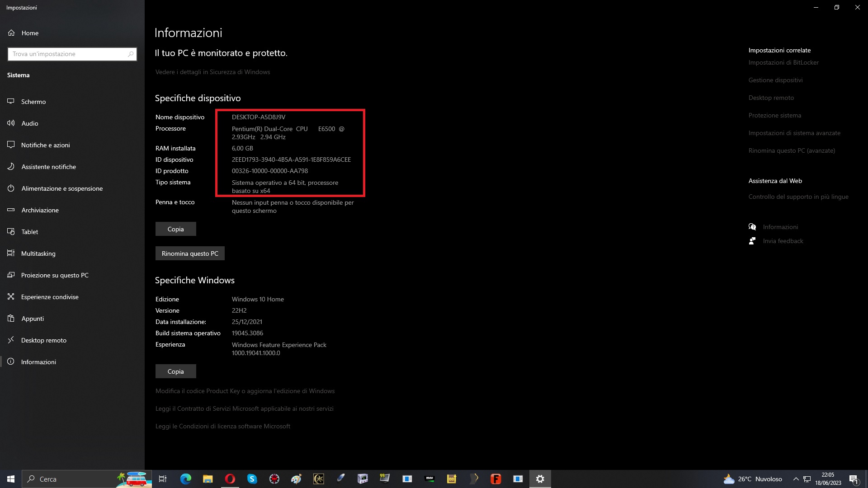
Task: Click product ID 00326-10000-00000-AA798
Action: coord(270,171)
